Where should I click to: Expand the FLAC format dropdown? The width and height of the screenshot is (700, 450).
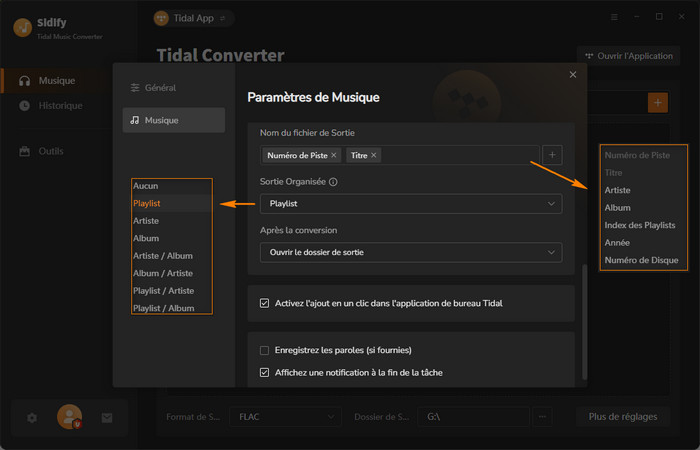click(x=285, y=415)
